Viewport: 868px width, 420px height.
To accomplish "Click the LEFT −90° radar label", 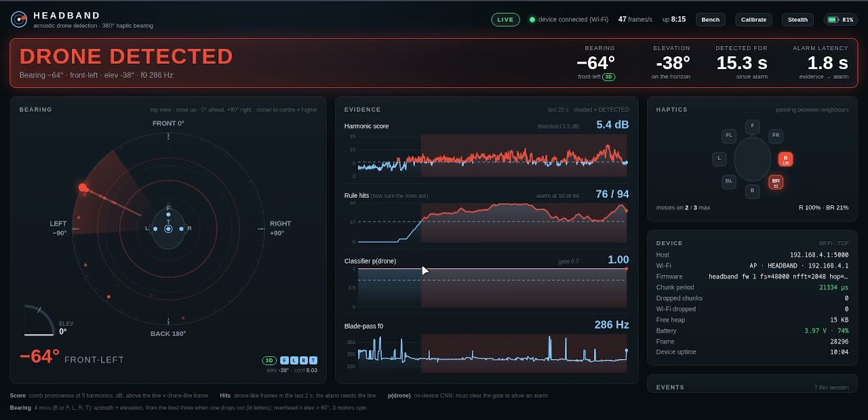I will coord(58,228).
